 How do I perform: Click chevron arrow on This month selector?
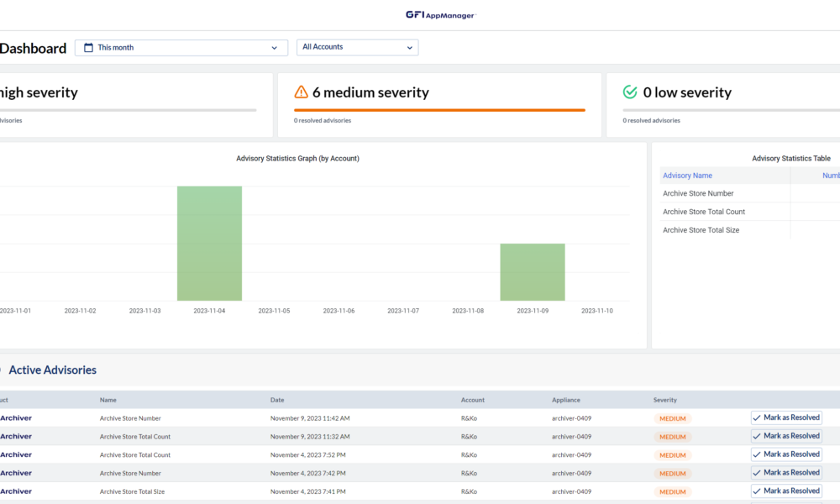274,48
